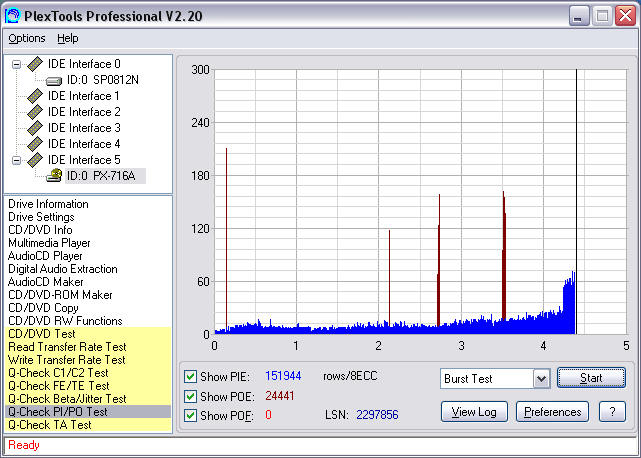Open CD/DVD Info

click(40, 230)
